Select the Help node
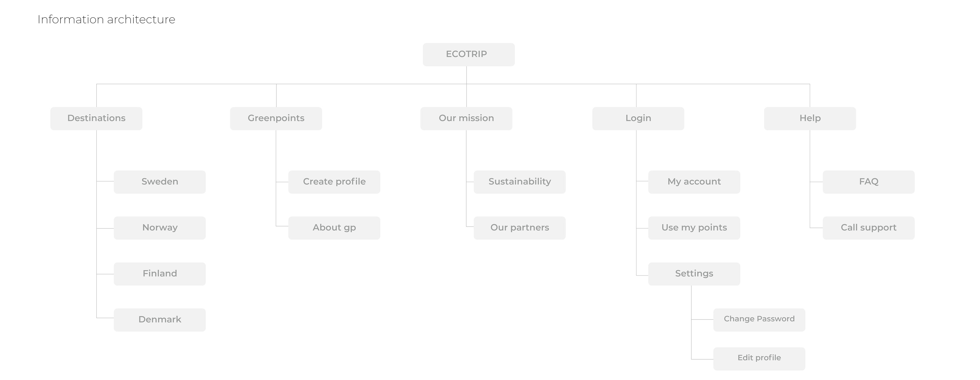 pyautogui.click(x=810, y=118)
